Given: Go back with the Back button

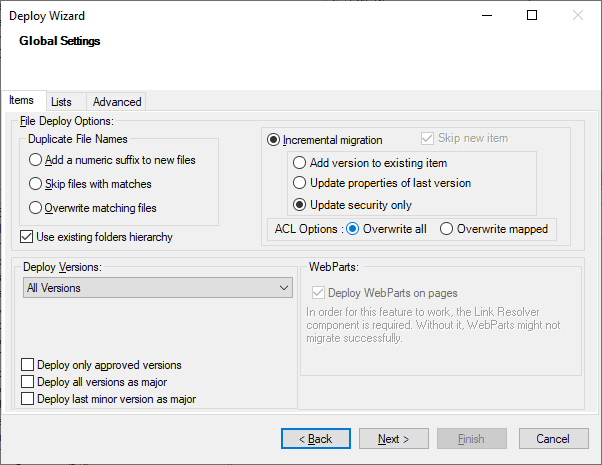Looking at the screenshot, I should point(316,439).
